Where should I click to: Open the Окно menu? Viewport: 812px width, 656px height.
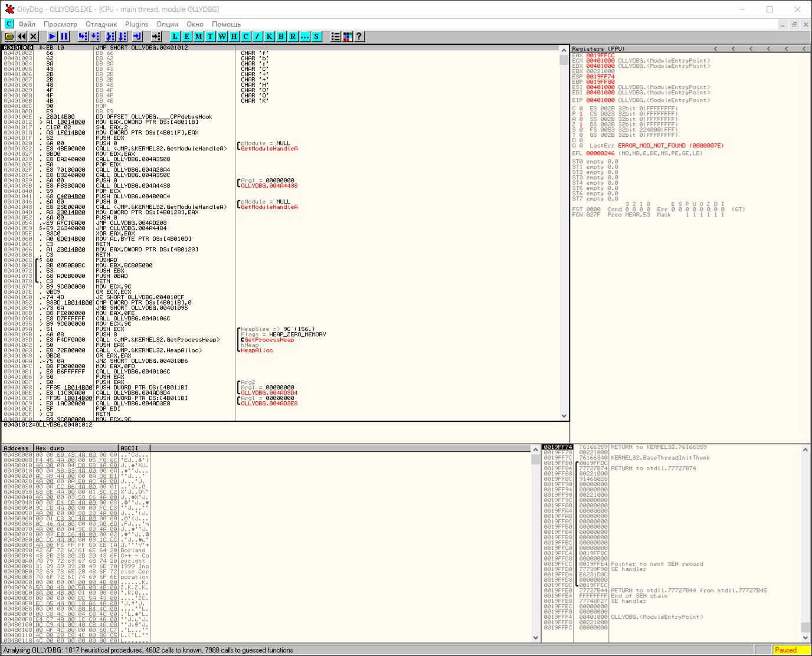coord(195,24)
